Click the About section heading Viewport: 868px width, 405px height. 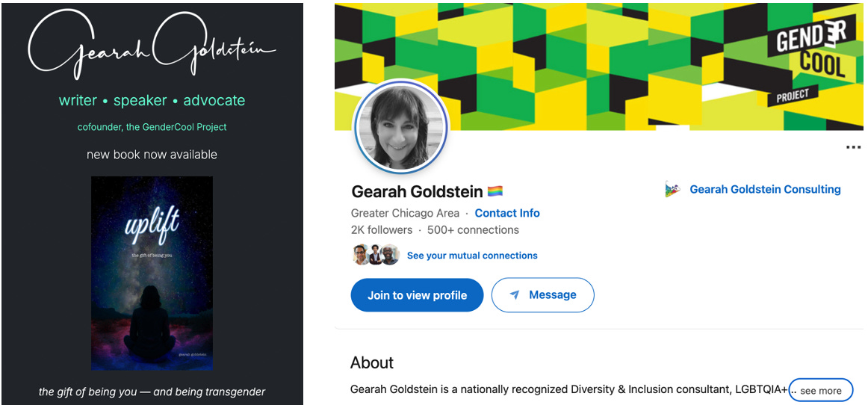click(x=372, y=363)
